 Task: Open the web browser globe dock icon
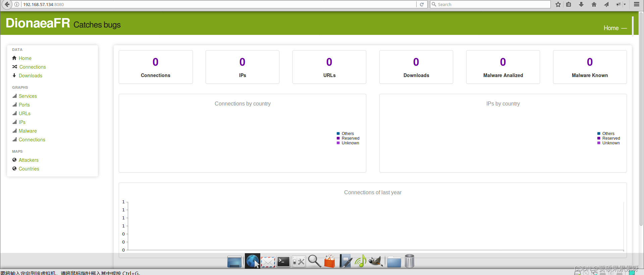click(x=252, y=261)
